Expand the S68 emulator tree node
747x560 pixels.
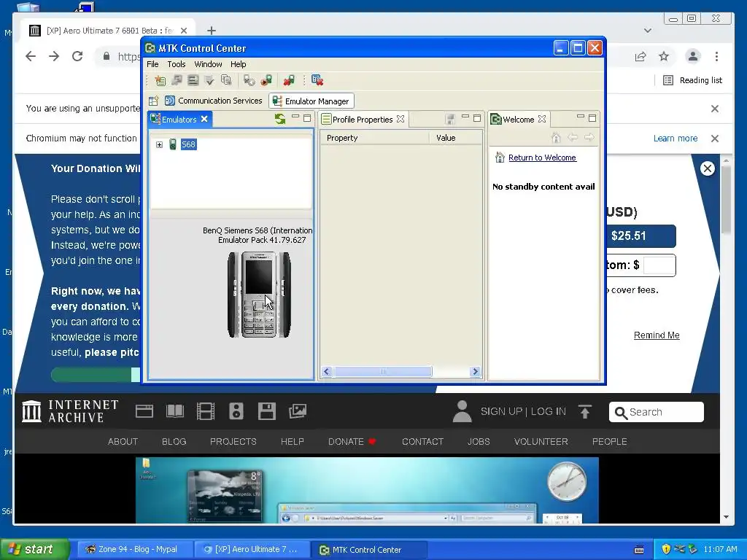(160, 145)
